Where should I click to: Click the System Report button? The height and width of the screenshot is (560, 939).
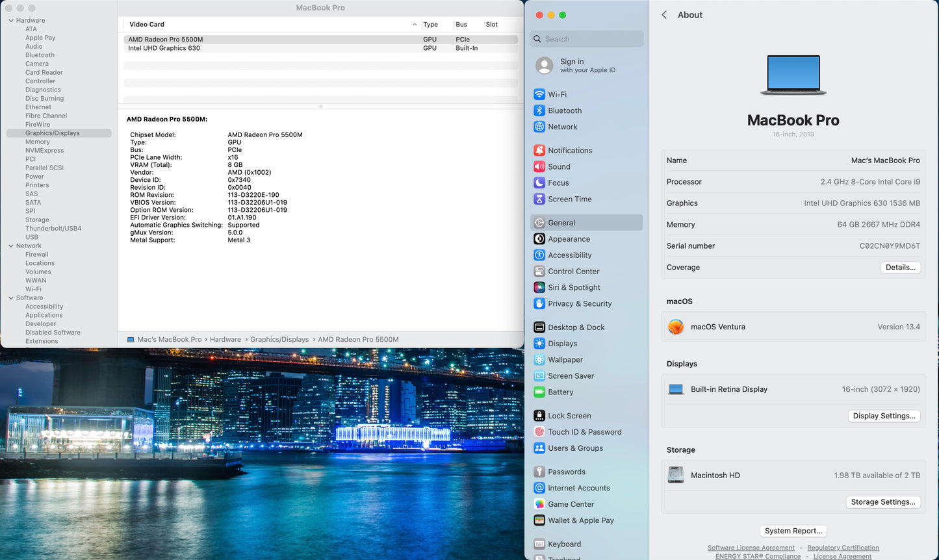[793, 531]
